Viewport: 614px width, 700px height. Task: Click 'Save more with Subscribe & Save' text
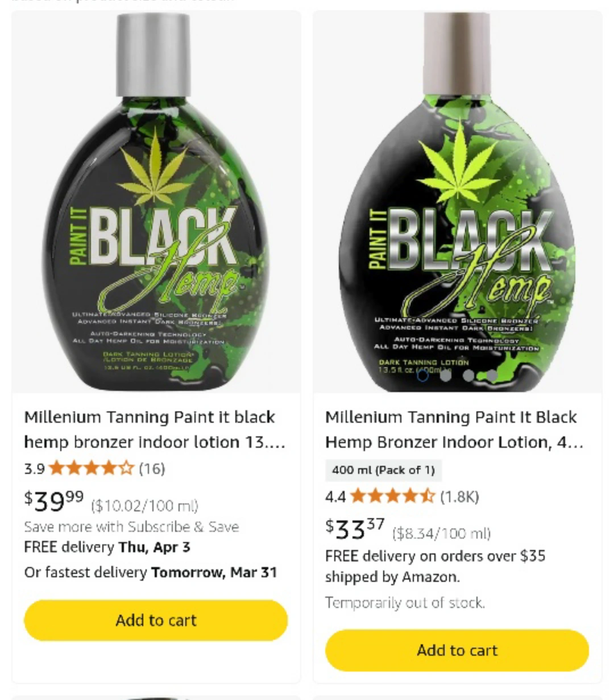point(131,527)
